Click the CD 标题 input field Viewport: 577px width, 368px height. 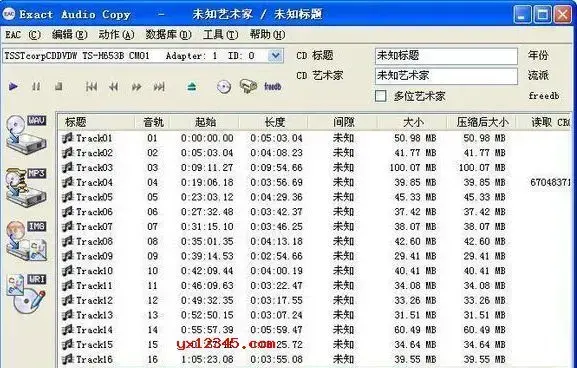(446, 56)
